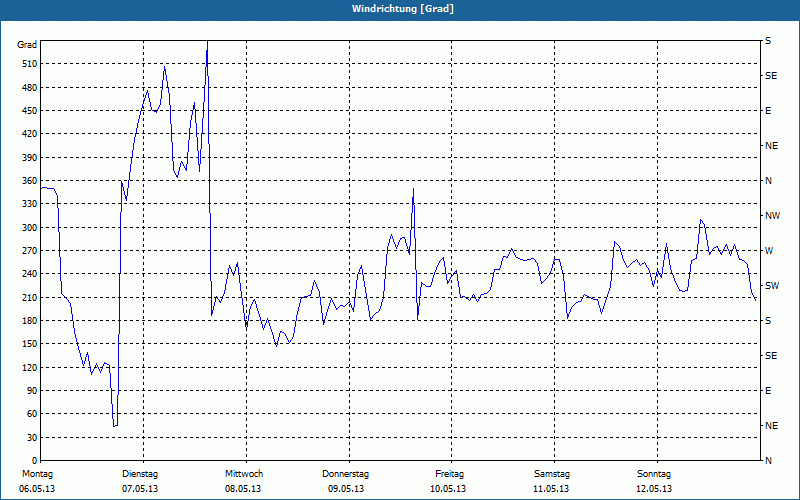Select the date 07.05.13

tap(140, 489)
